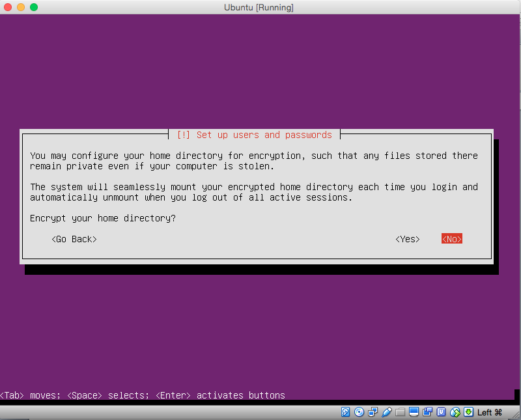Click the green arrow keyboard capture icon
Screen dimensions: 521x420
tap(468, 412)
